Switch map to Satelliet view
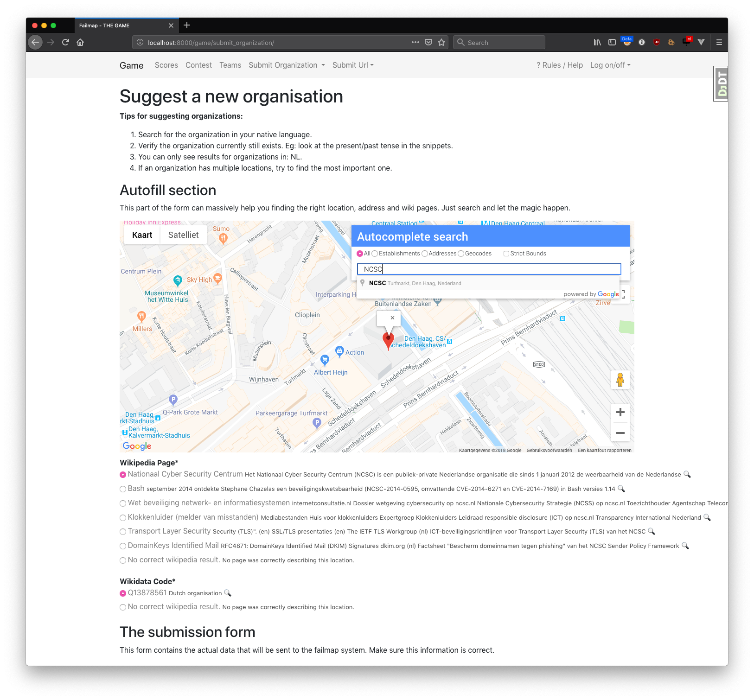Screen dimensions: 754x700 pos(183,235)
